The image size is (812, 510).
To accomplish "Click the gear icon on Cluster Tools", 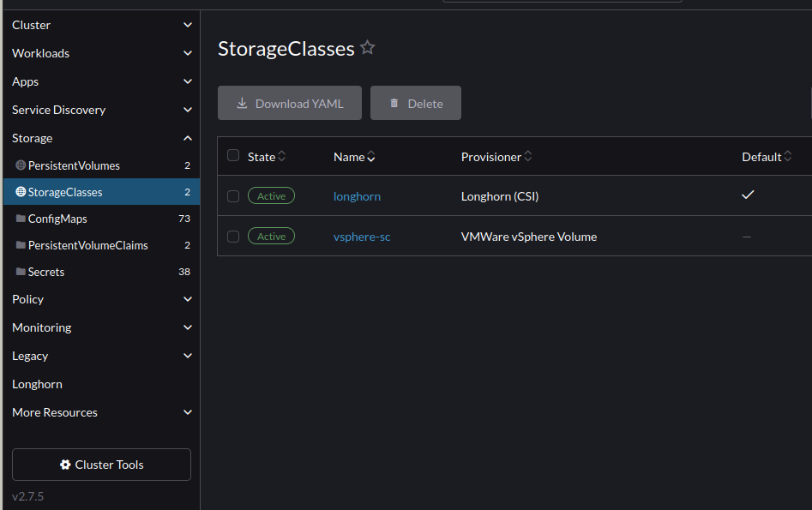I will point(64,465).
